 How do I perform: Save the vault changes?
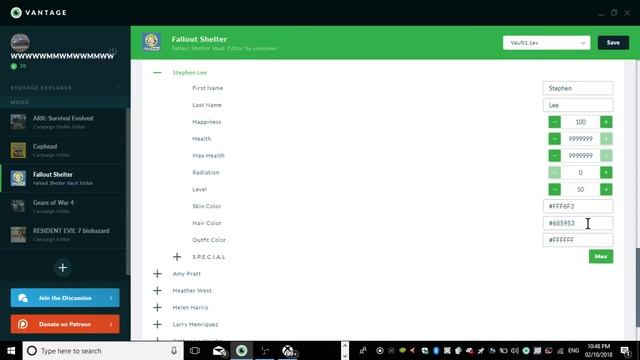613,42
